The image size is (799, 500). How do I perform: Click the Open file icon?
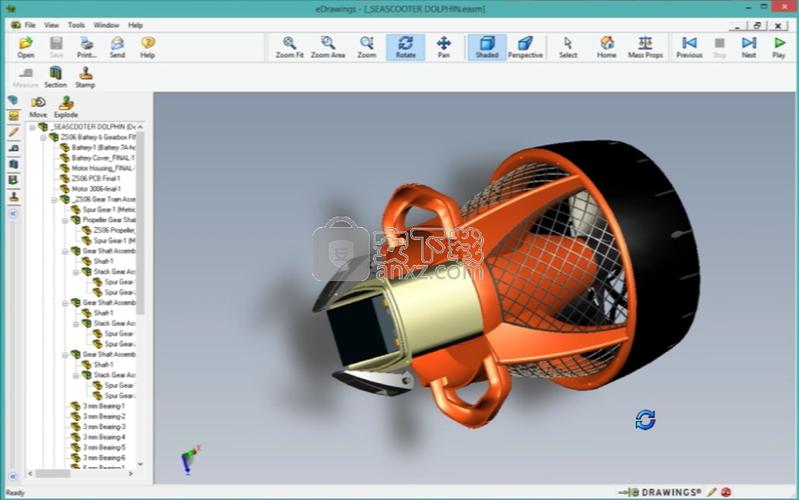26,46
